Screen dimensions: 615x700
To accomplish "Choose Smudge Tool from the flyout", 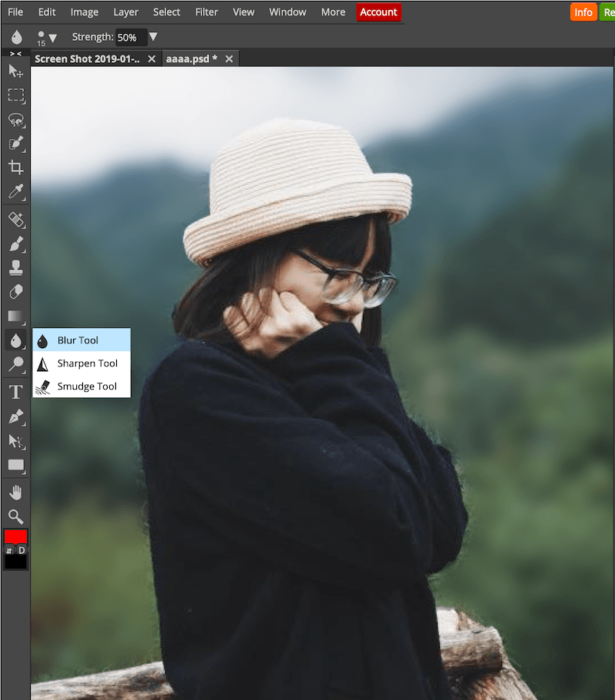I will click(x=81, y=386).
